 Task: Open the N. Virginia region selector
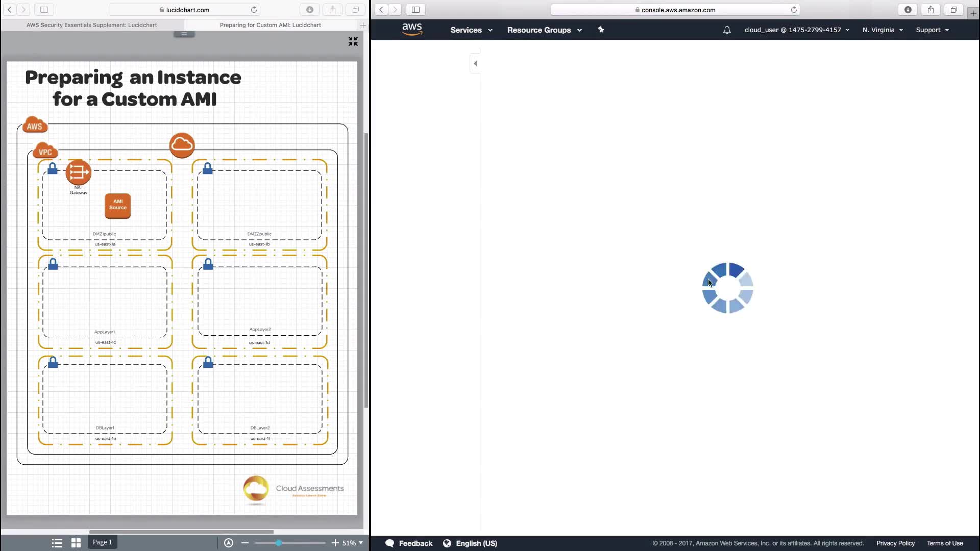click(x=883, y=30)
